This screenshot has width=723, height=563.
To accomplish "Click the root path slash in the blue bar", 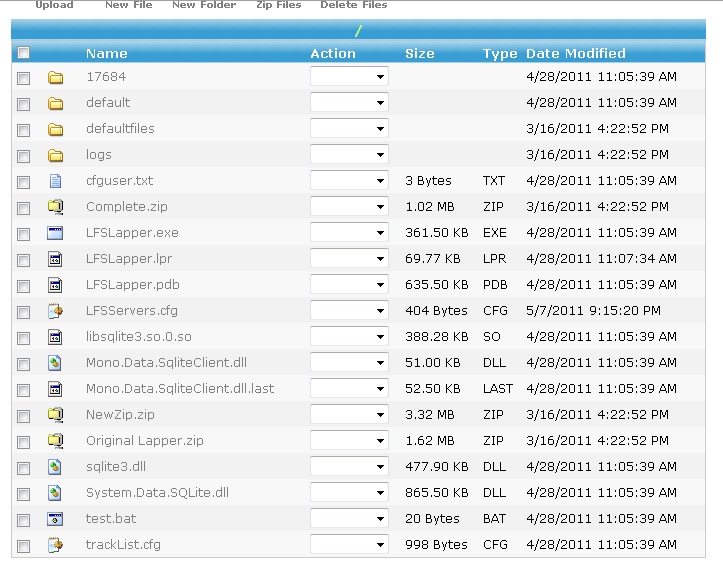I will [359, 31].
